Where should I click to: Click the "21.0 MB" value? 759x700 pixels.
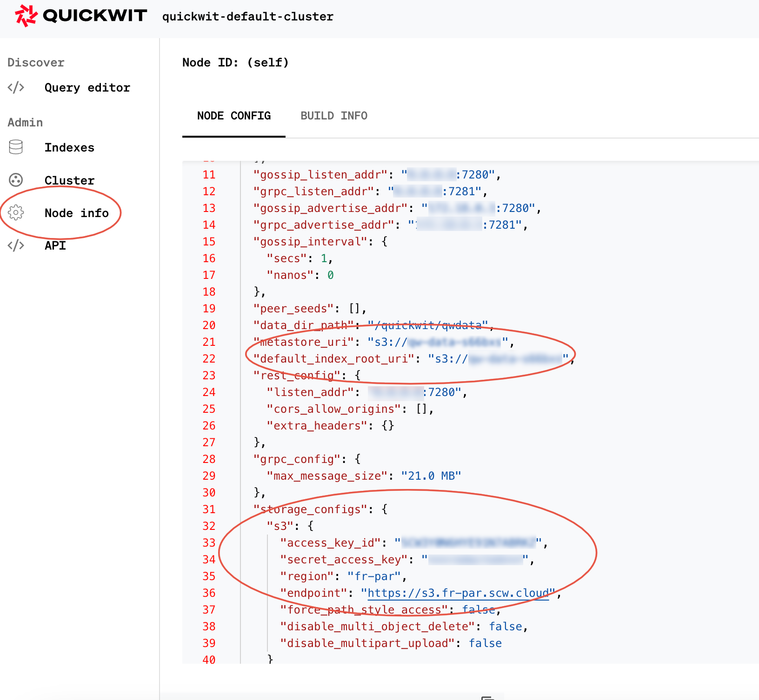point(431,476)
